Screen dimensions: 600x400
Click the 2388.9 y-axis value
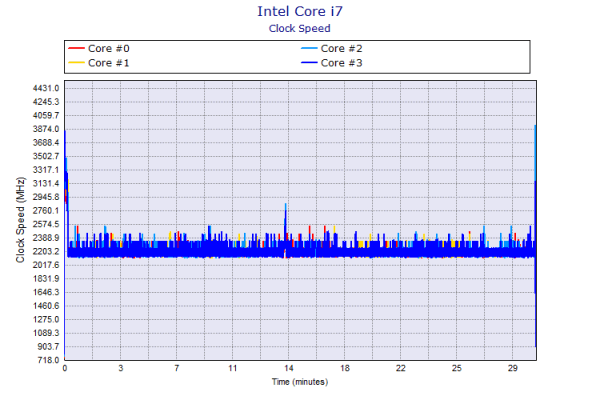[46, 238]
